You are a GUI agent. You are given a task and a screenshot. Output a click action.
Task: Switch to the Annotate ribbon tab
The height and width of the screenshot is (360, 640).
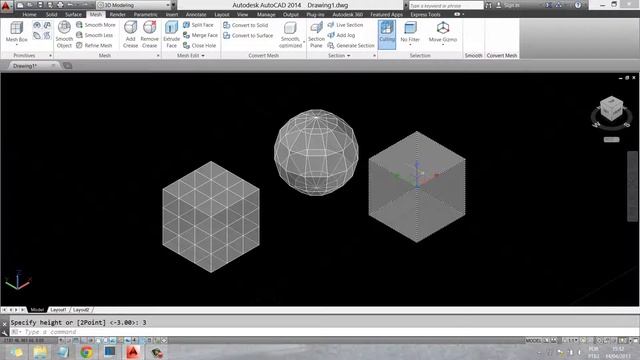pos(196,14)
